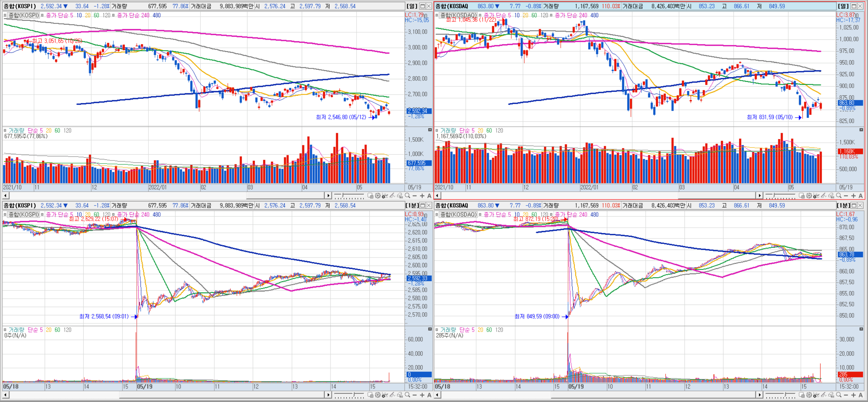The image size is (868, 402).
Task: Toggle the 거래량 volume square in KOSDAQ daily chart
Action: 437,131
